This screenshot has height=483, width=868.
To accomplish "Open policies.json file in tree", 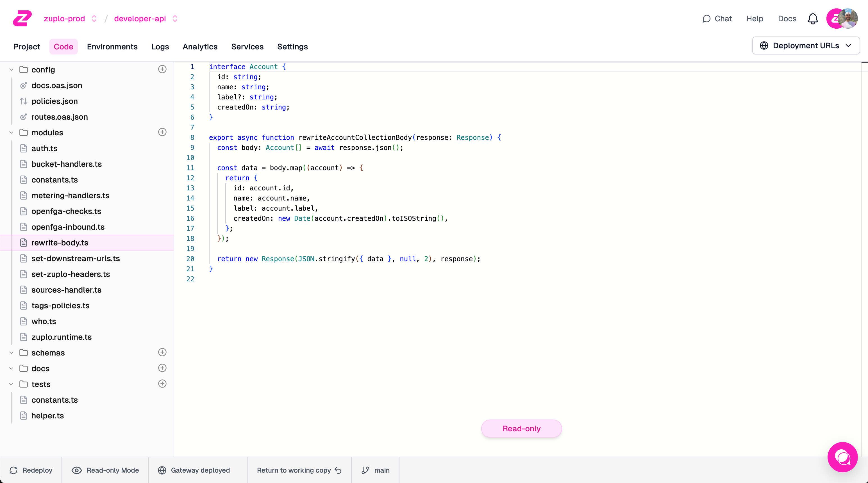I will 54,101.
